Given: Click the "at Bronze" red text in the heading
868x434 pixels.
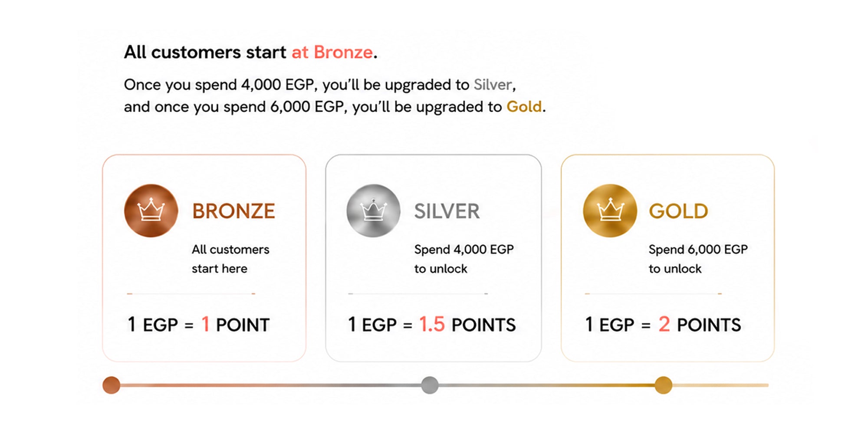Looking at the screenshot, I should point(332,52).
